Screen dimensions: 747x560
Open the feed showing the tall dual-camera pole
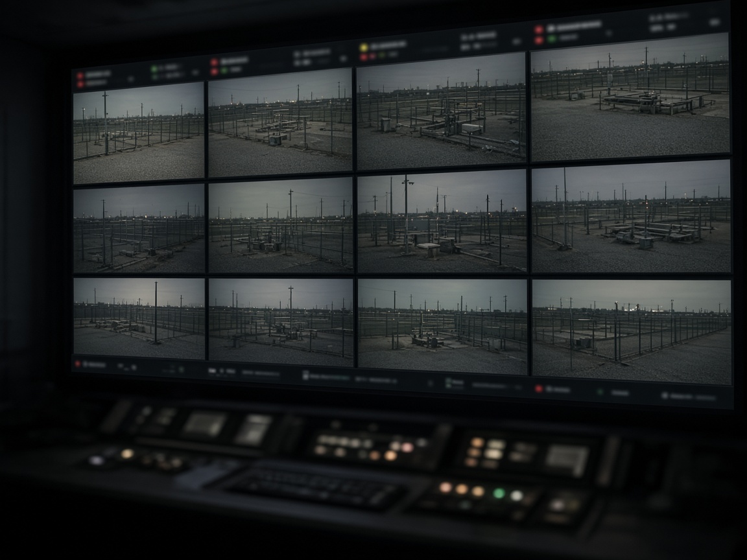(442, 222)
